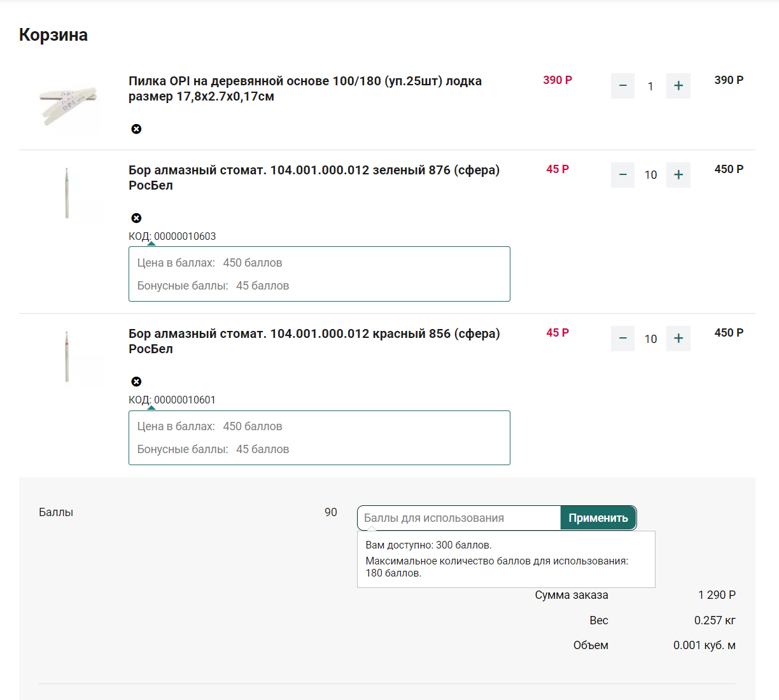Open OPI nail file product thumbnail

click(67, 106)
